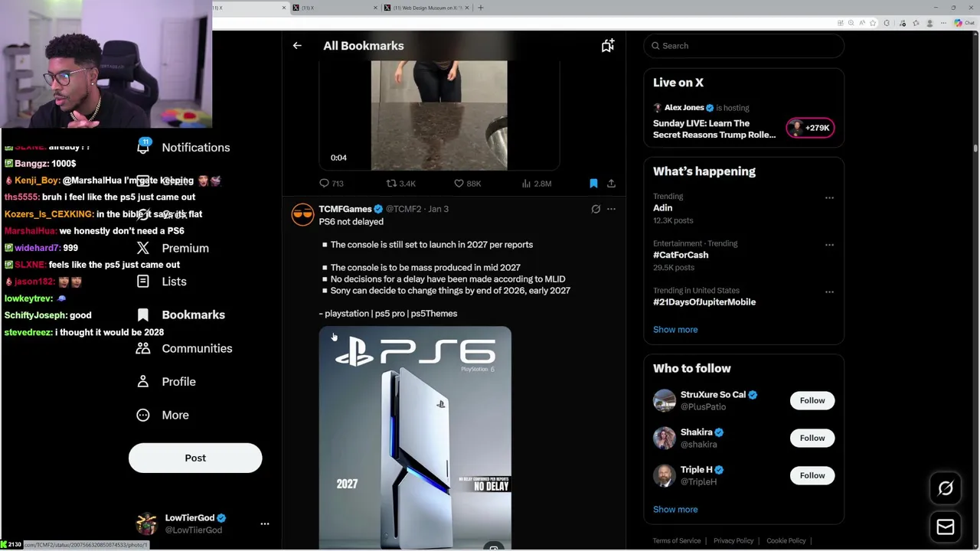This screenshot has height=551, width=980.
Task: Like the post with 88K likes
Action: point(467,184)
